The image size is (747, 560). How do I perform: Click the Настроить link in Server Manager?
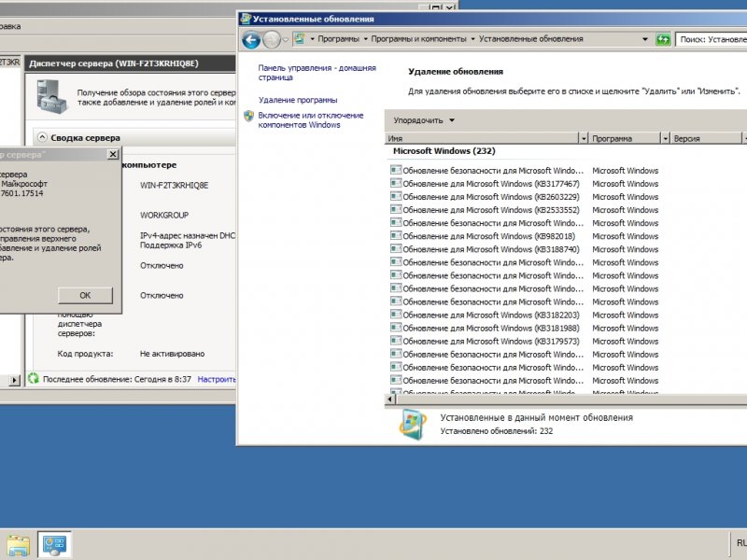coord(217,380)
